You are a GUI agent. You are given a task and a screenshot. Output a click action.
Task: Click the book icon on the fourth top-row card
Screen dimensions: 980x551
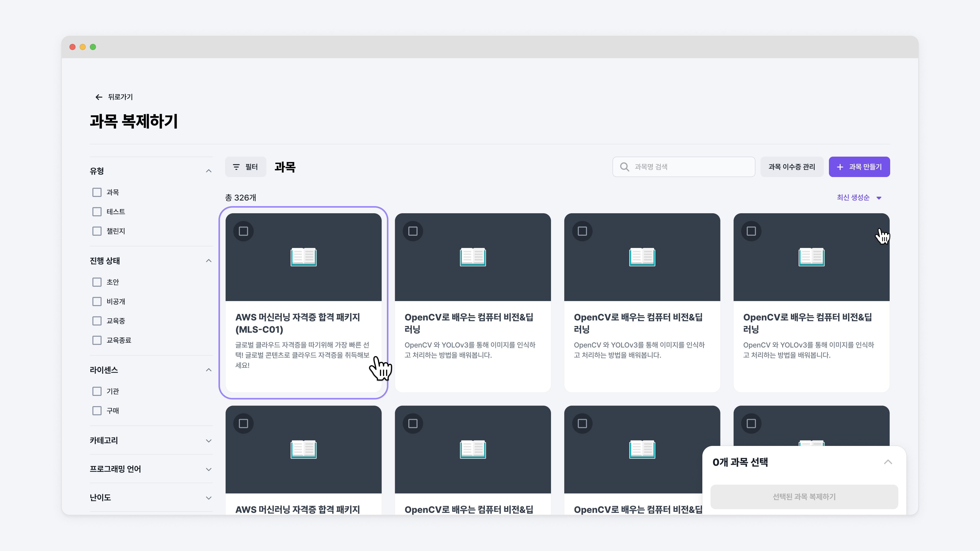pos(812,257)
